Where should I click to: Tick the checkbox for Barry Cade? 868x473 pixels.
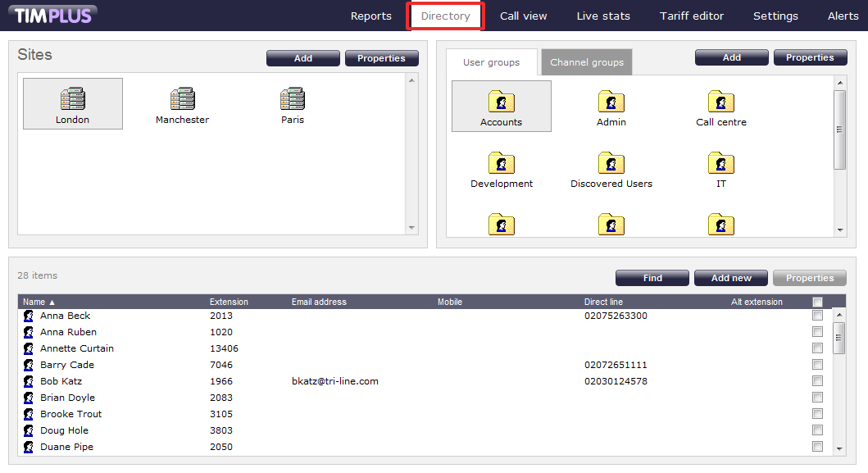tap(817, 365)
